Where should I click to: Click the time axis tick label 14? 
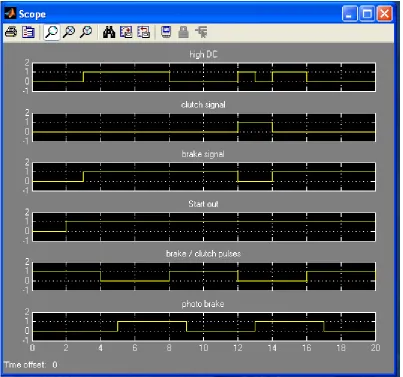click(272, 348)
